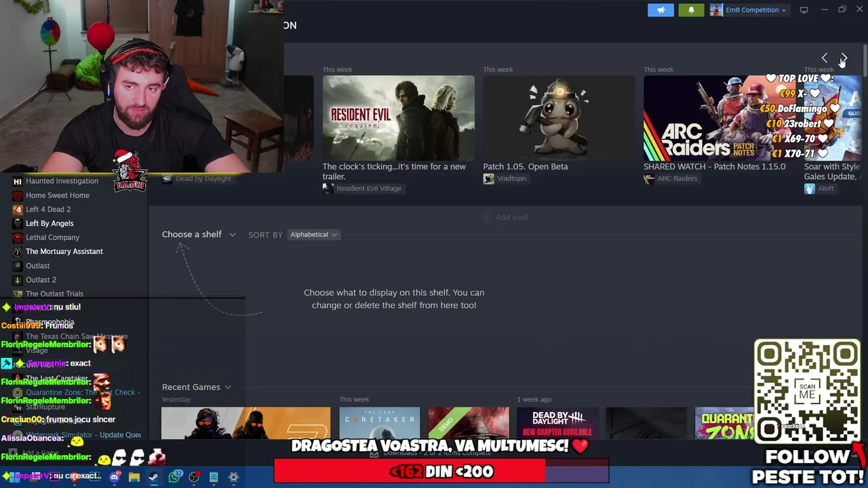The image size is (868, 488).
Task: Open Settings gear from taskbar
Action: (233, 477)
